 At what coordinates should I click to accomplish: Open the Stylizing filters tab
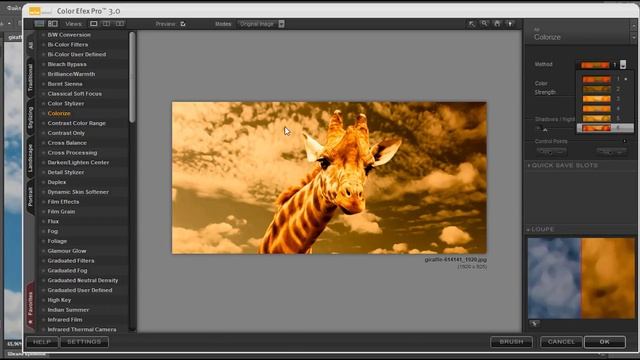tap(31, 118)
